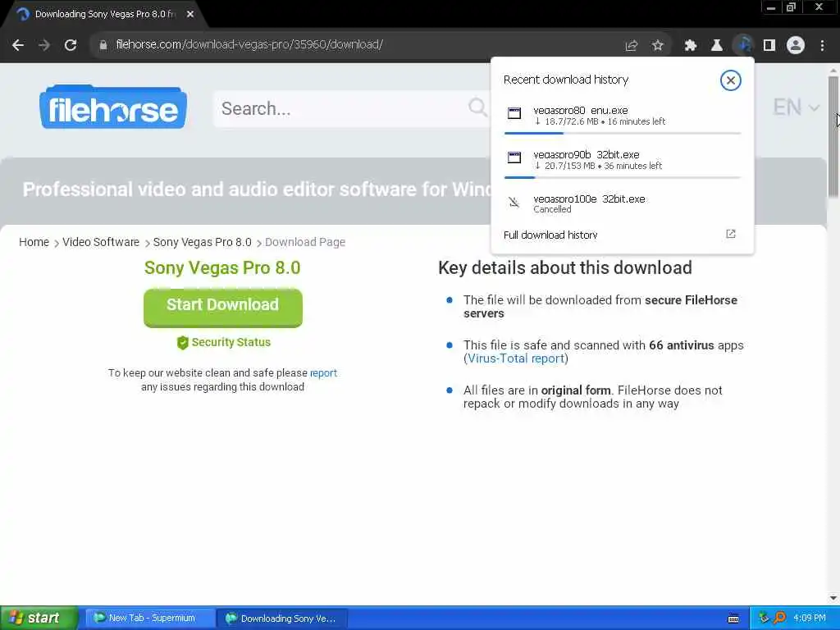This screenshot has width=840, height=630.
Task: Go back to the previous page
Action: 18,45
